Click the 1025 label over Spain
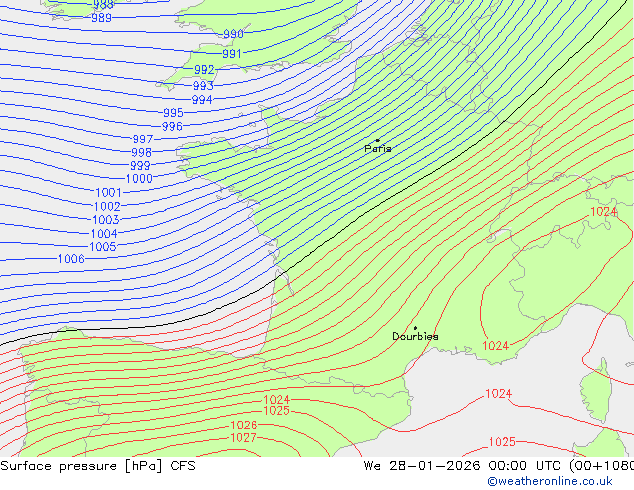 277,411
